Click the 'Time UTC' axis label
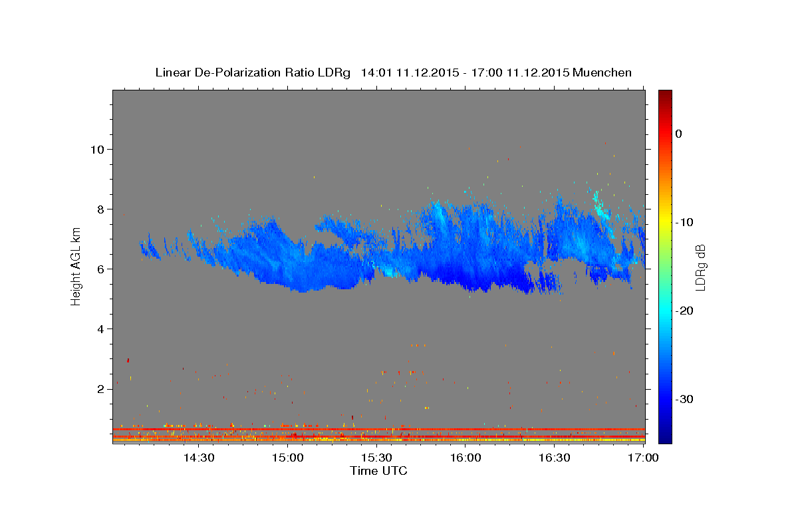This screenshot has height=532, width=798. coord(378,471)
